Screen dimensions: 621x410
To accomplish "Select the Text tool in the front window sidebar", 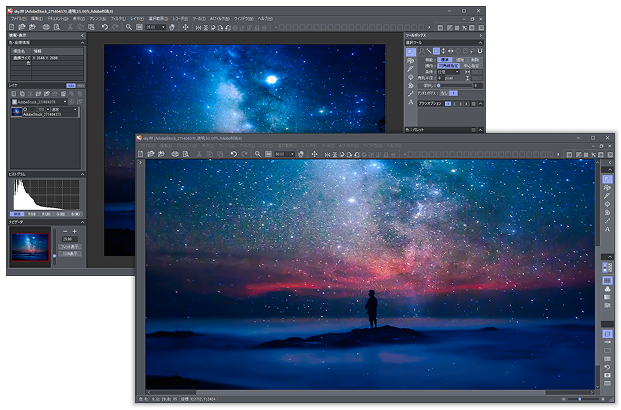I will [x=607, y=229].
